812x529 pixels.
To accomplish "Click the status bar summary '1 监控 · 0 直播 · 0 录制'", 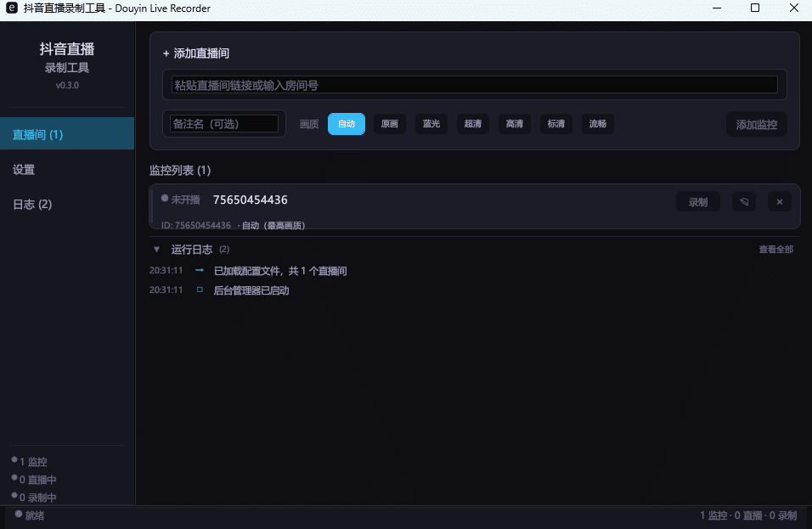I will point(748,515).
